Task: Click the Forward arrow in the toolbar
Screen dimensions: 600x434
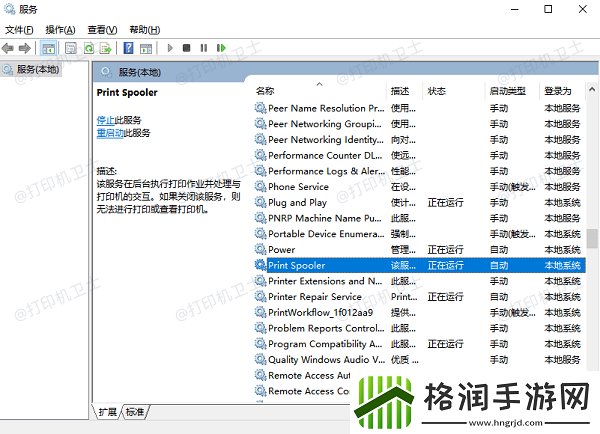Action: pos(26,47)
